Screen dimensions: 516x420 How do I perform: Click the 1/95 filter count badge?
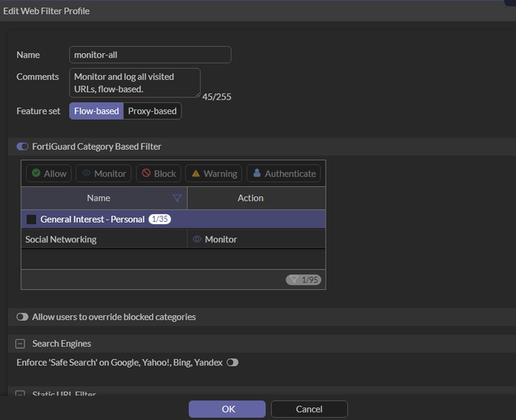click(304, 280)
